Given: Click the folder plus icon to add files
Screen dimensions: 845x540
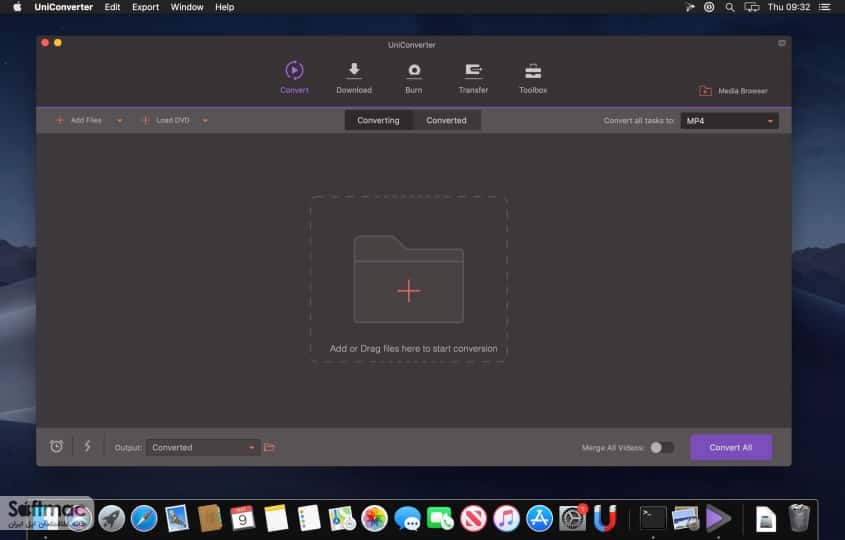Looking at the screenshot, I should pyautogui.click(x=408, y=279).
